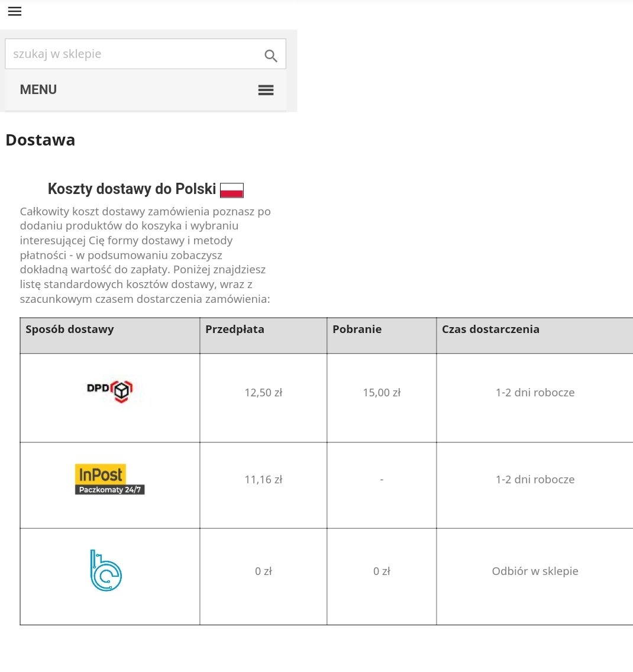Click the "Odbiór w sklepie" cell
This screenshot has height=672, width=633.
click(535, 571)
